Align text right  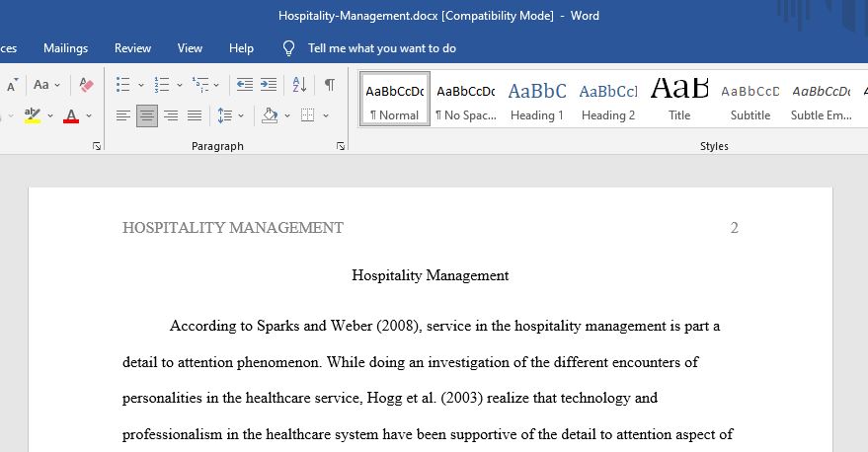[171, 115]
